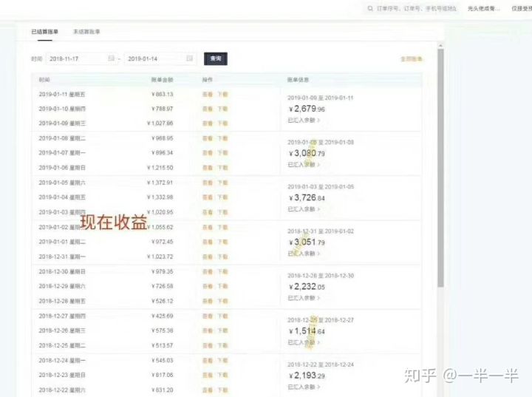Expand 已汇入余额 under ¥2,232.05
This screenshot has height=397, width=532.
coord(304,298)
